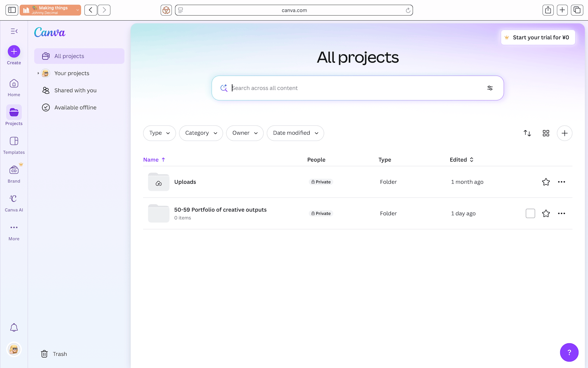The height and width of the screenshot is (368, 588).
Task: Open the Trash from the sidebar
Action: pos(54,354)
